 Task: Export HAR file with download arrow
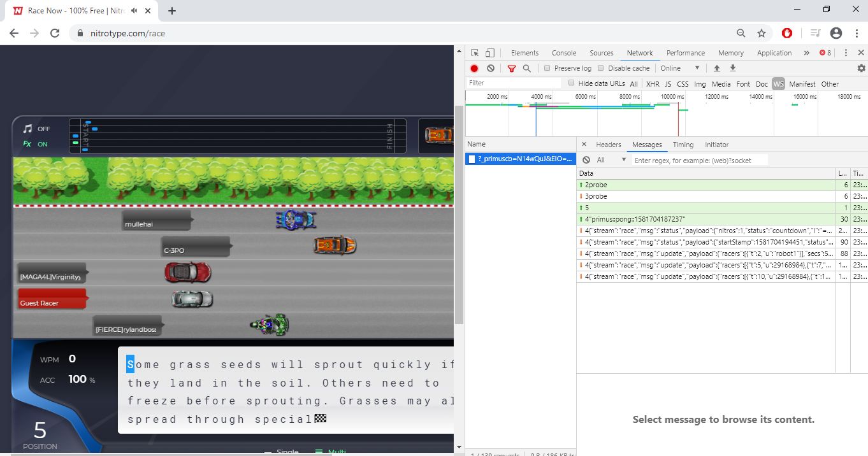tap(732, 68)
